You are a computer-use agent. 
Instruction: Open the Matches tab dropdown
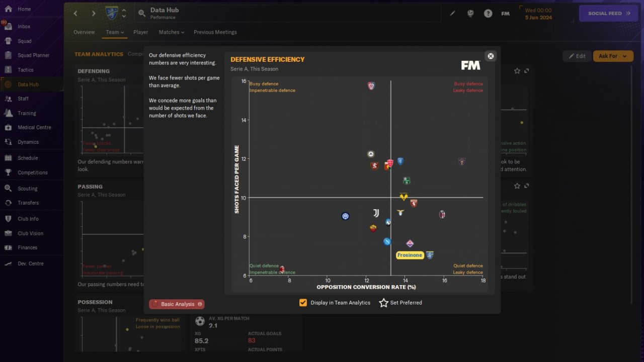pos(172,32)
